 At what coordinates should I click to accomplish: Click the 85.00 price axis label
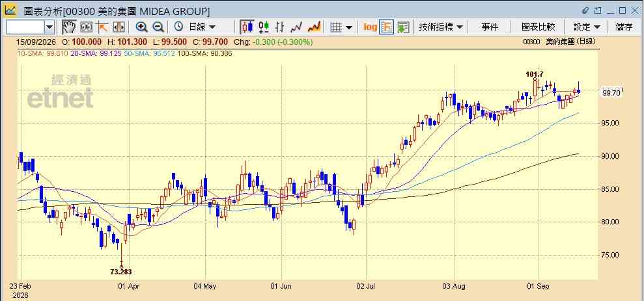click(610, 189)
